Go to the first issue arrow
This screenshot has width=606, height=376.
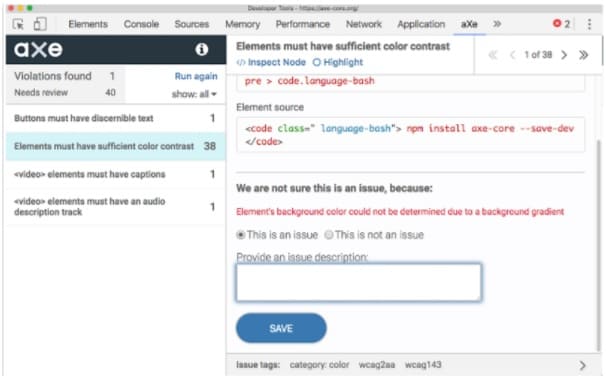[x=492, y=55]
